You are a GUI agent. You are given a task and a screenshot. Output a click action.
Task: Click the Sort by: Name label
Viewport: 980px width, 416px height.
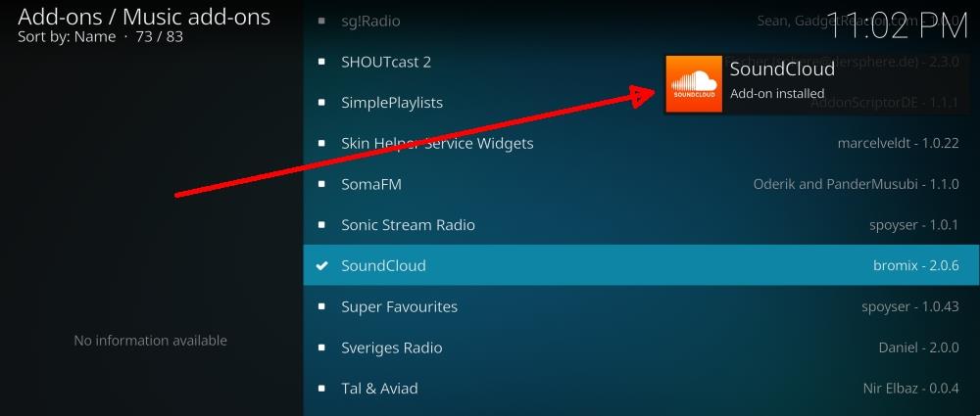[67, 37]
